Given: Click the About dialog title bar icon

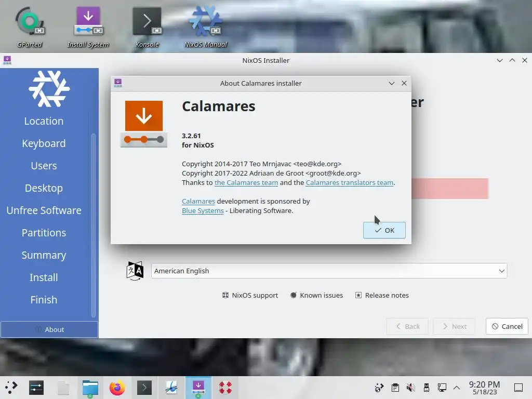Looking at the screenshot, I should click(x=118, y=83).
